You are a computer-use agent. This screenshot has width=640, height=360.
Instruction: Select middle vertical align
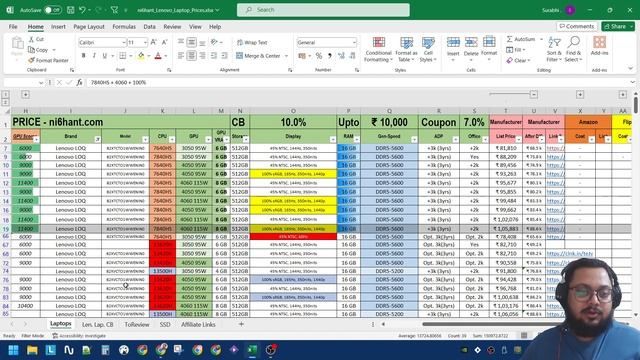coord(191,42)
